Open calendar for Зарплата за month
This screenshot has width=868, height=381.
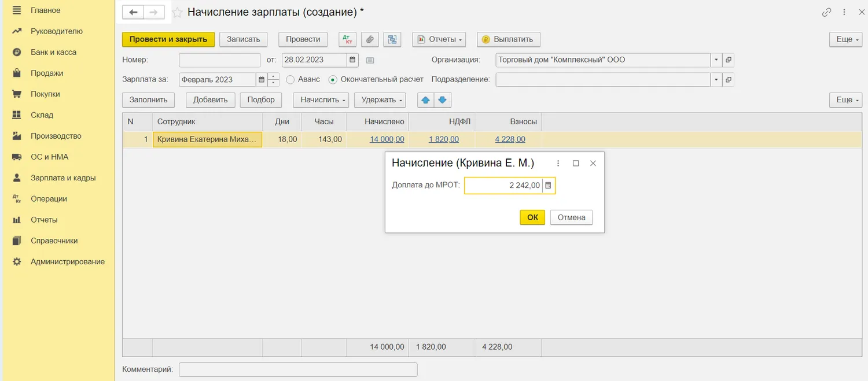tap(262, 80)
